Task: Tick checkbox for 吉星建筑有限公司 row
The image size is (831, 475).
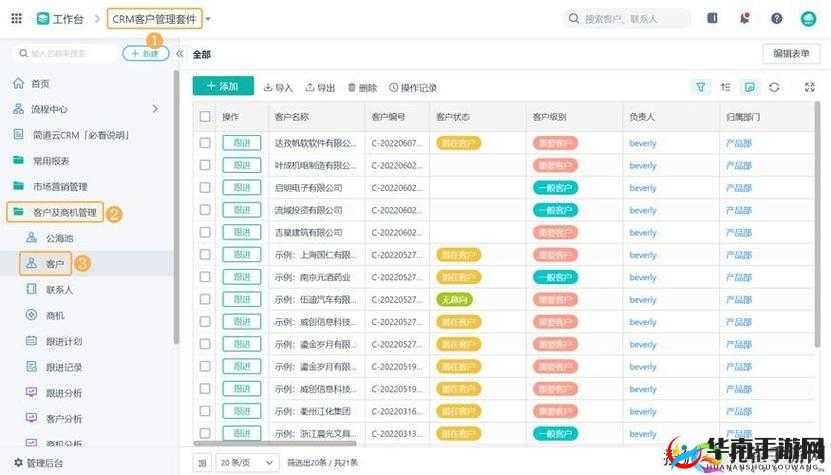Action: point(205,232)
